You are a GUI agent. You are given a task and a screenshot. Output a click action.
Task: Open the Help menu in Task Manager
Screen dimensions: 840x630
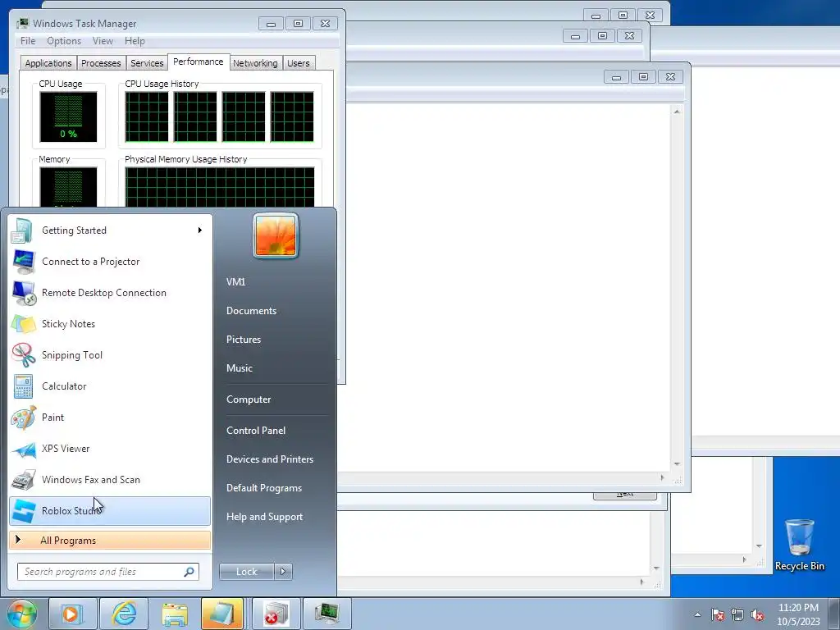tap(135, 41)
